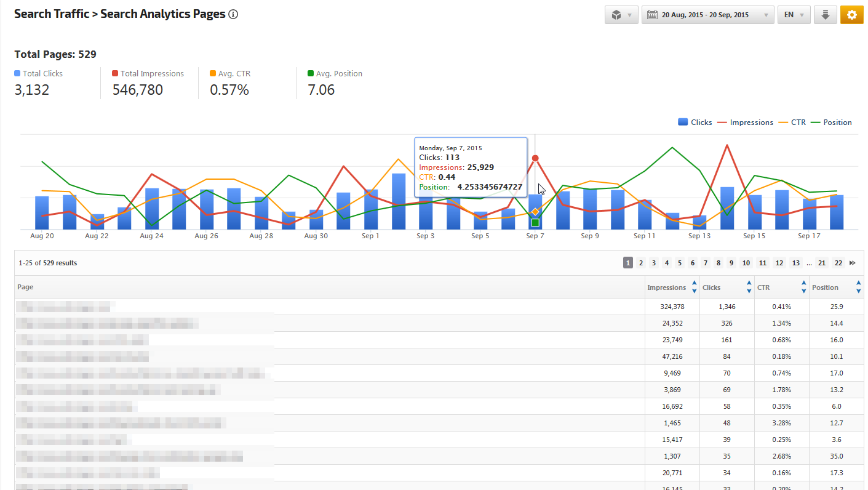The image size is (868, 490).
Task: Click the calendar icon in date picker
Action: tap(652, 15)
